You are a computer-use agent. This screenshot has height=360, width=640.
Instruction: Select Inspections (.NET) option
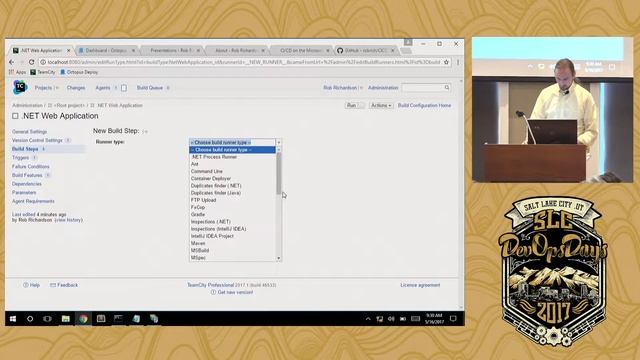[233, 222]
